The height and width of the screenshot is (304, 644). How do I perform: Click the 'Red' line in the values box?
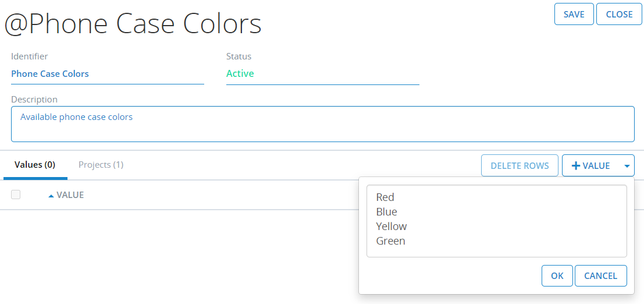tap(385, 197)
